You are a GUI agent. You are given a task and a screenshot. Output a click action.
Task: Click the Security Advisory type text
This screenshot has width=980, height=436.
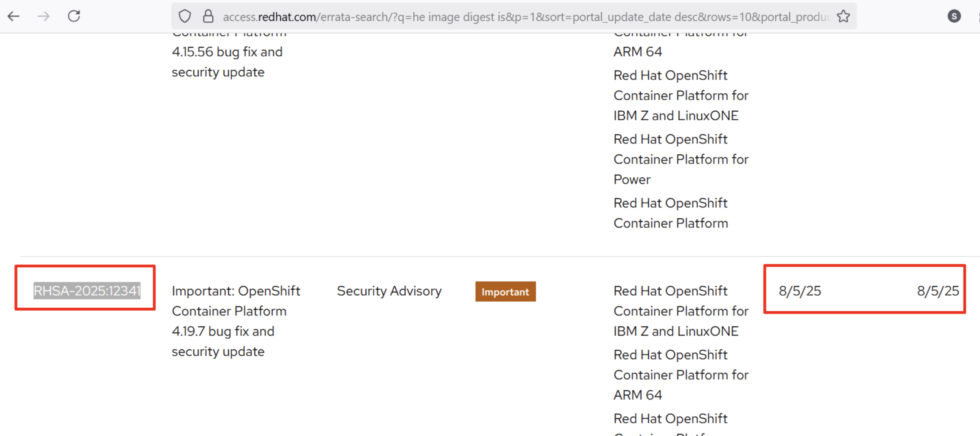389,291
